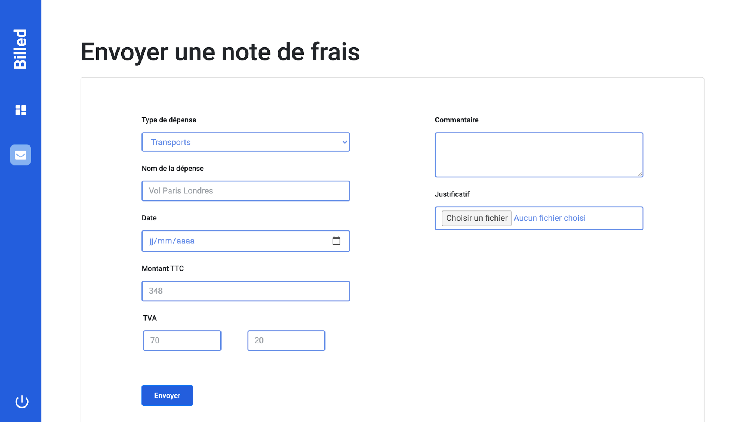Click the Choisir un fichier button
Image resolution: width=742 pixels, height=422 pixels.
click(477, 218)
